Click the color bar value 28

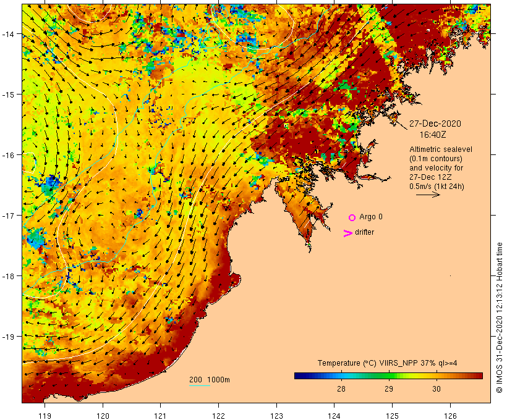(x=341, y=388)
